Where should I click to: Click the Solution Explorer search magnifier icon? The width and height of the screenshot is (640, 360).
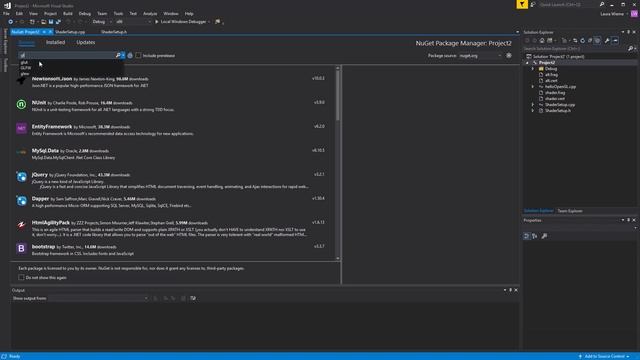(x=631, y=49)
